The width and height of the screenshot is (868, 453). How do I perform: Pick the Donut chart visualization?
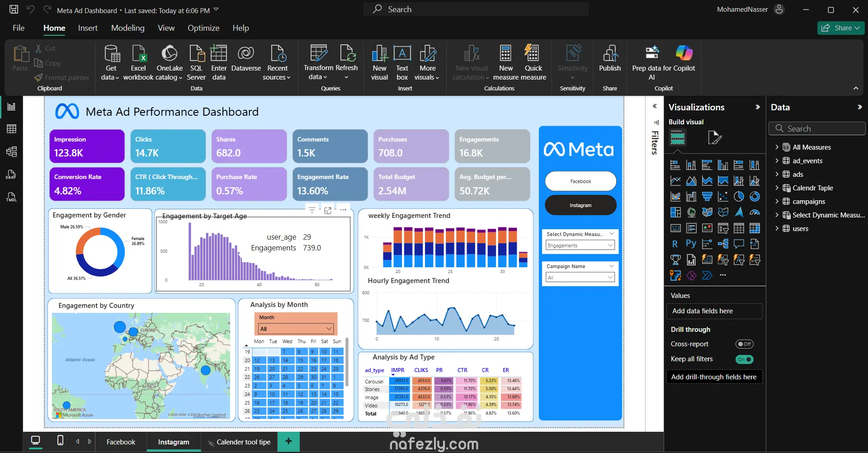[755, 197]
